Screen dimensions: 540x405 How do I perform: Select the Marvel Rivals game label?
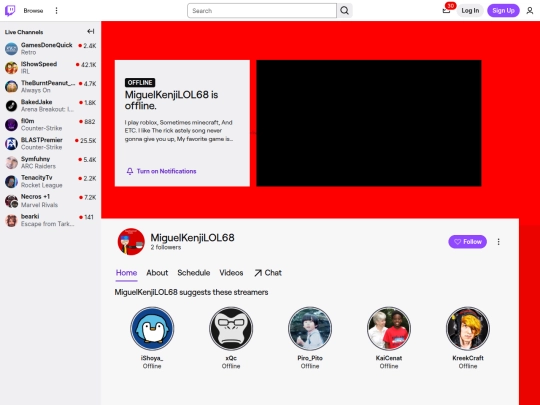click(x=39, y=205)
